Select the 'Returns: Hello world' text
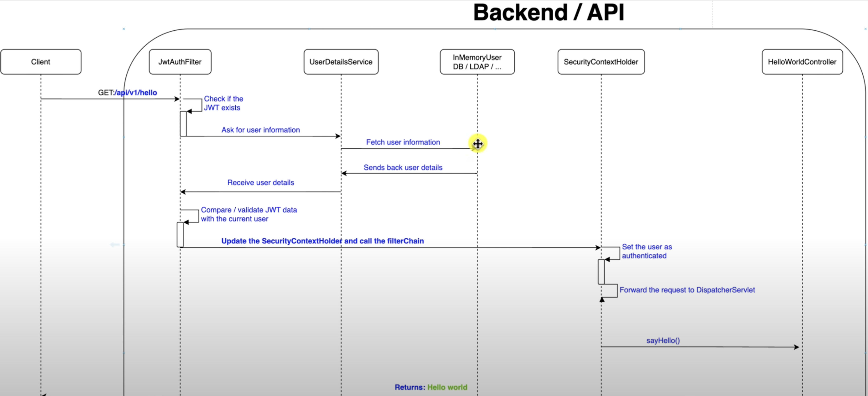Viewport: 868px width, 396px height. tap(431, 387)
